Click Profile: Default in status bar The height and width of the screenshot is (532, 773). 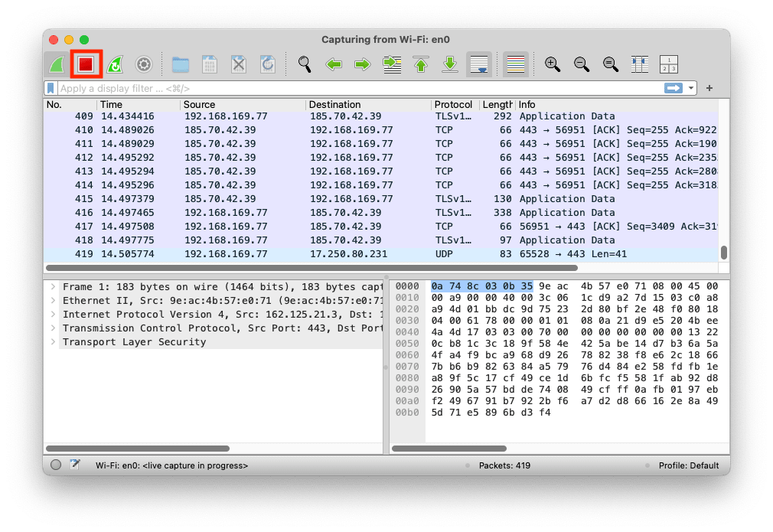point(689,465)
